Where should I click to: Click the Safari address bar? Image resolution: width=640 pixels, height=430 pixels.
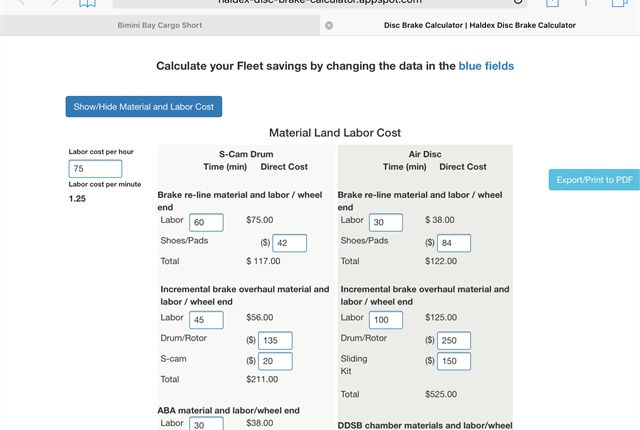click(320, 3)
